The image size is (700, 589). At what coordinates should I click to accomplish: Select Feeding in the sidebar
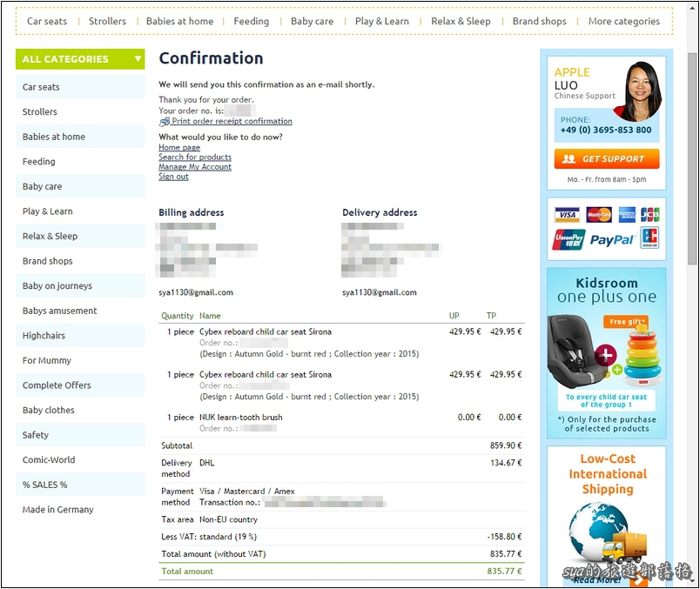coord(80,162)
